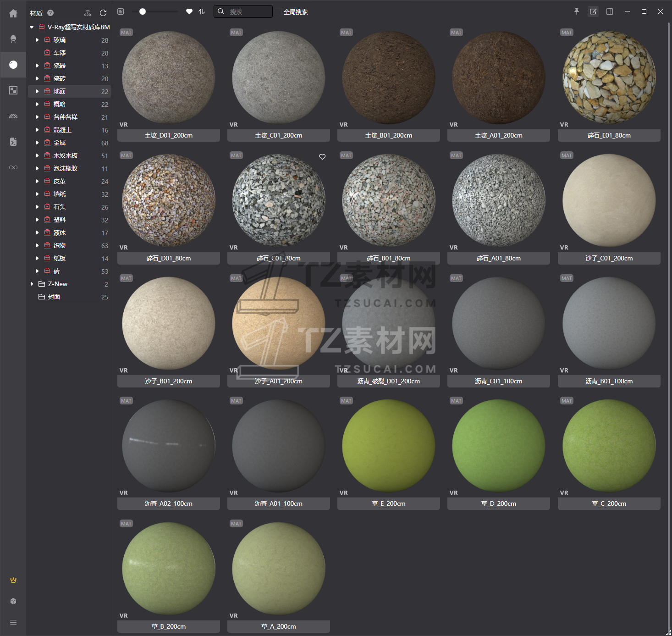Select the 金属 category
The height and width of the screenshot is (636, 672).
(69, 143)
